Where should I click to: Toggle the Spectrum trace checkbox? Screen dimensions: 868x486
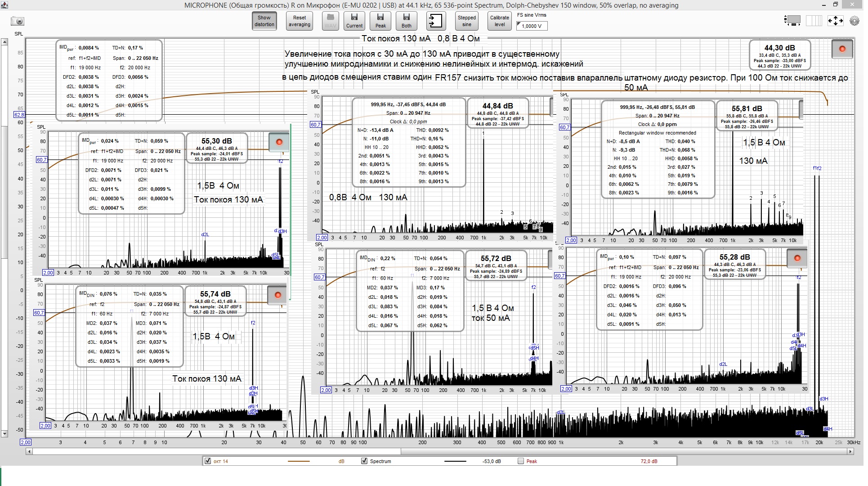364,461
